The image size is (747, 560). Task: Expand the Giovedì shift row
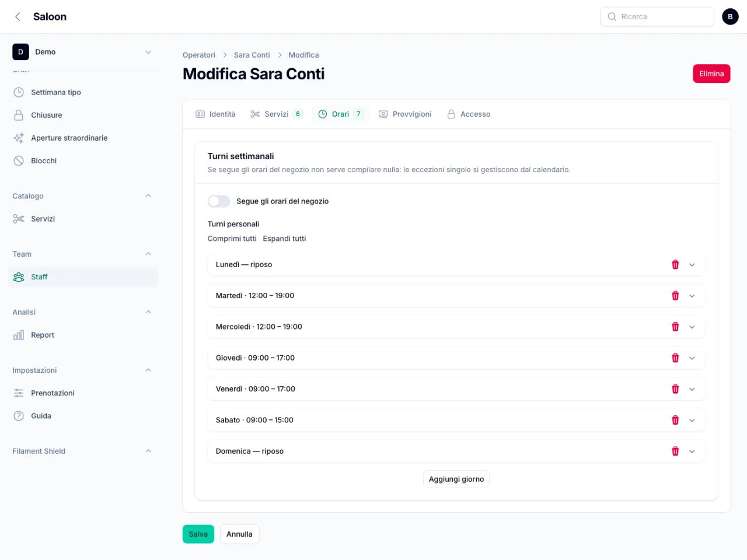[692, 358]
